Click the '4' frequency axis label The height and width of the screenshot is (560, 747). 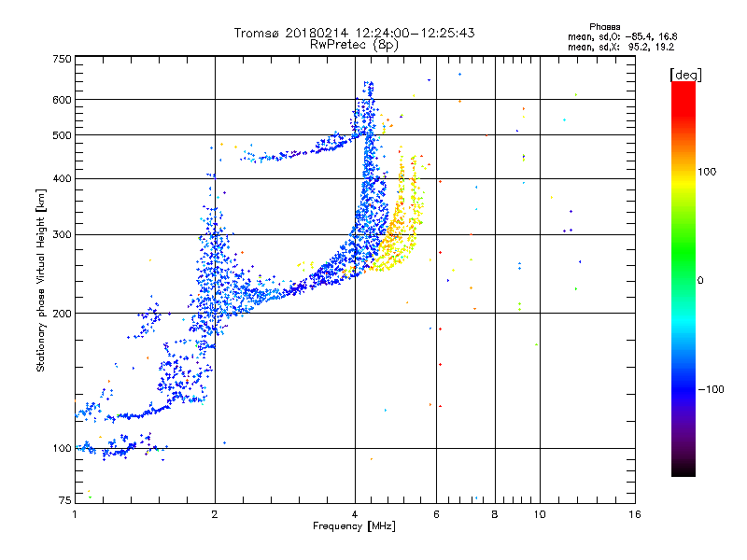coord(355,514)
